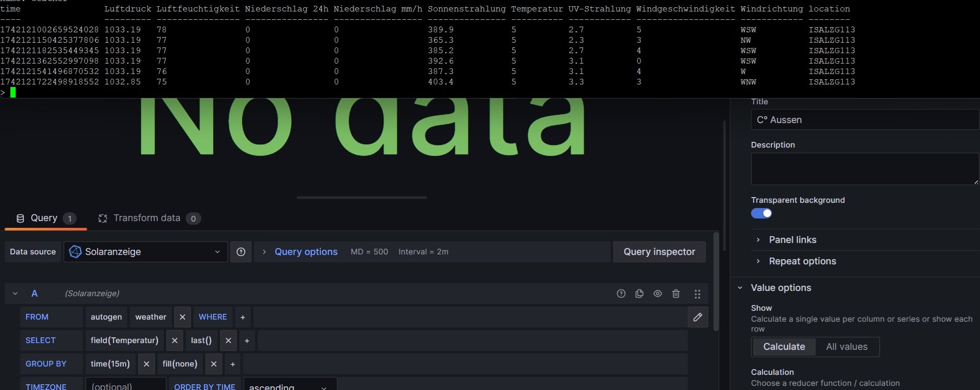Open the Query inspector
980x390 pixels.
pyautogui.click(x=659, y=252)
